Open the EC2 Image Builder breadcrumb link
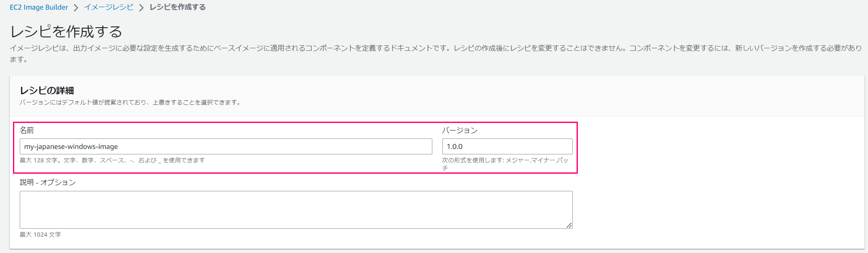Screen dimensions: 868x253 [39, 7]
